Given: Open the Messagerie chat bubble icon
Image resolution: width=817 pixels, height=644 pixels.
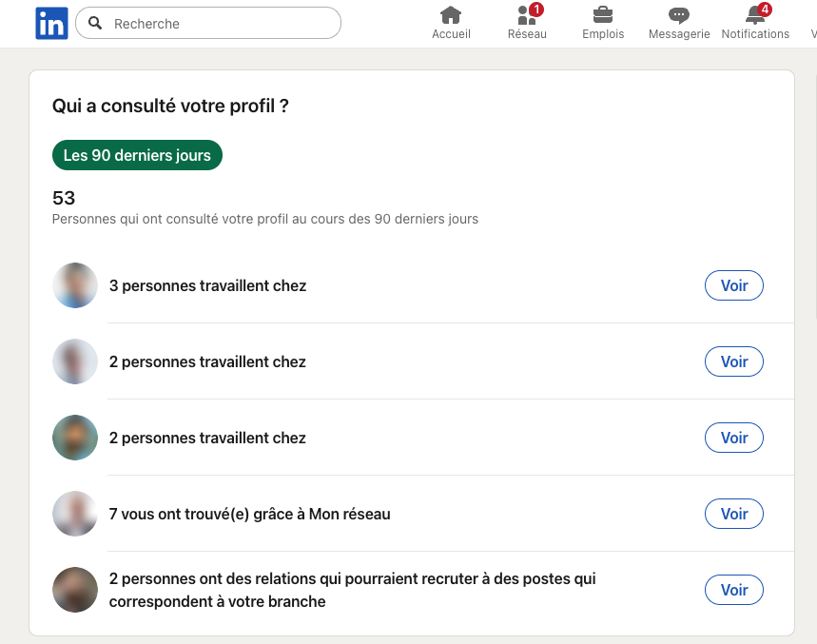Looking at the screenshot, I should pyautogui.click(x=678, y=15).
